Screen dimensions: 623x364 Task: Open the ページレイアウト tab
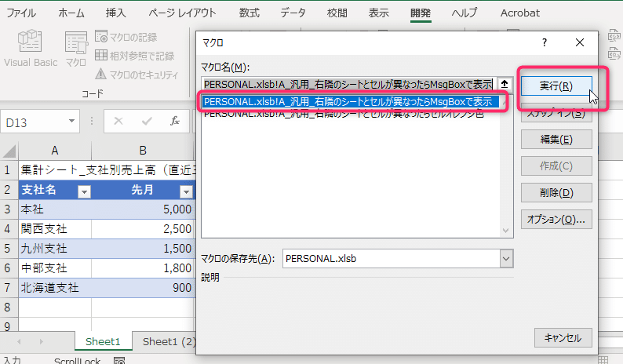(x=182, y=13)
